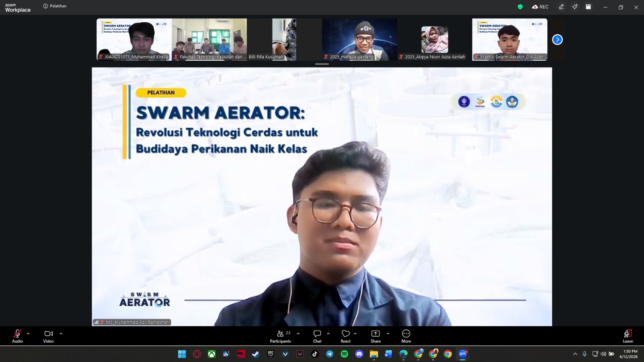Select Praktisi Swarm Aerator video thumbnail
This screenshot has width=644, height=362.
[510, 39]
